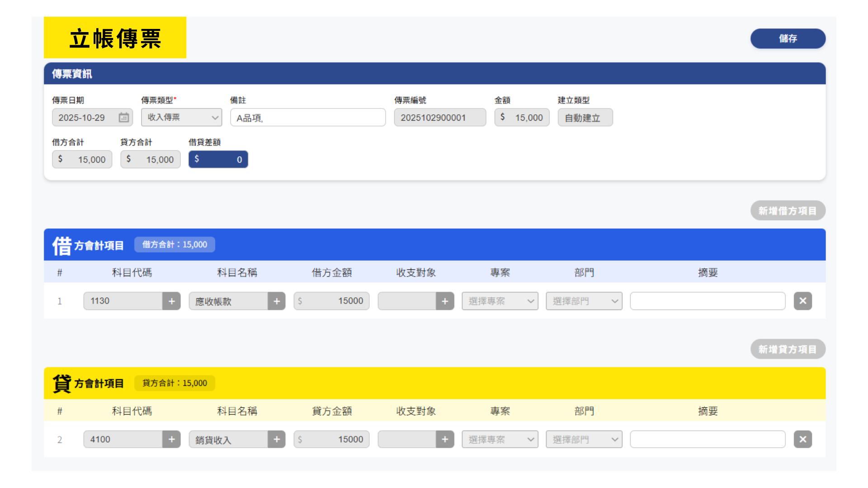Click 新增借方項目 button
Screen dimensions: 868x488
[788, 211]
